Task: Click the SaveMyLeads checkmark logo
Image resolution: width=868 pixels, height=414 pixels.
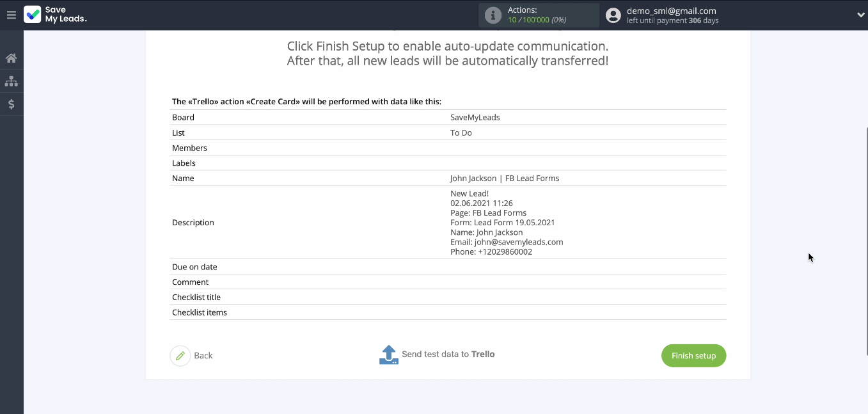Action: click(x=33, y=14)
